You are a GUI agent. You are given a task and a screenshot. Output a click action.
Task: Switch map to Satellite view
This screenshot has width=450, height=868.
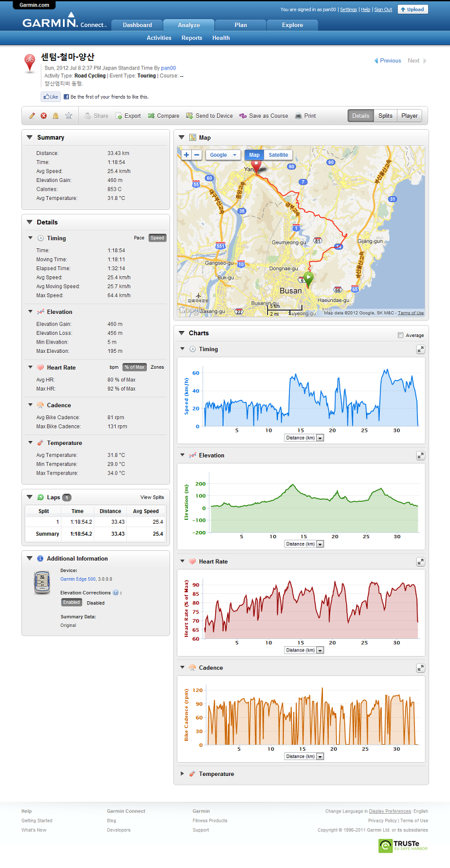(x=279, y=155)
